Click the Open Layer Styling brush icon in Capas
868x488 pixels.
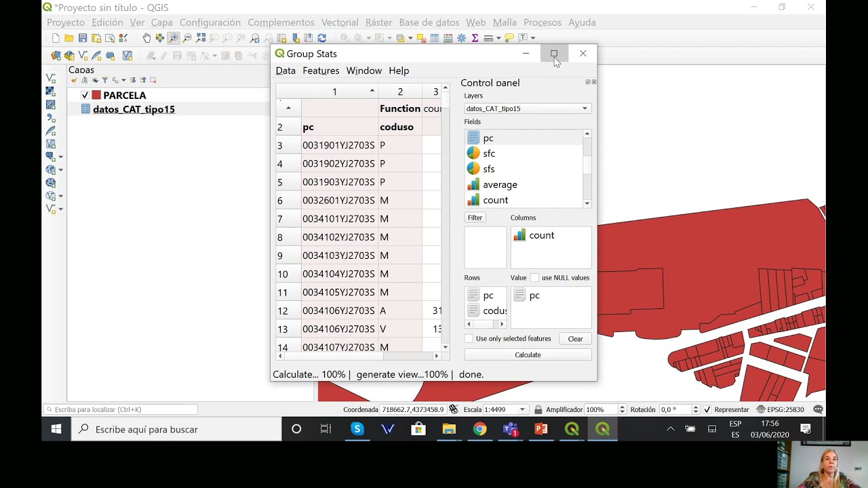[74, 80]
